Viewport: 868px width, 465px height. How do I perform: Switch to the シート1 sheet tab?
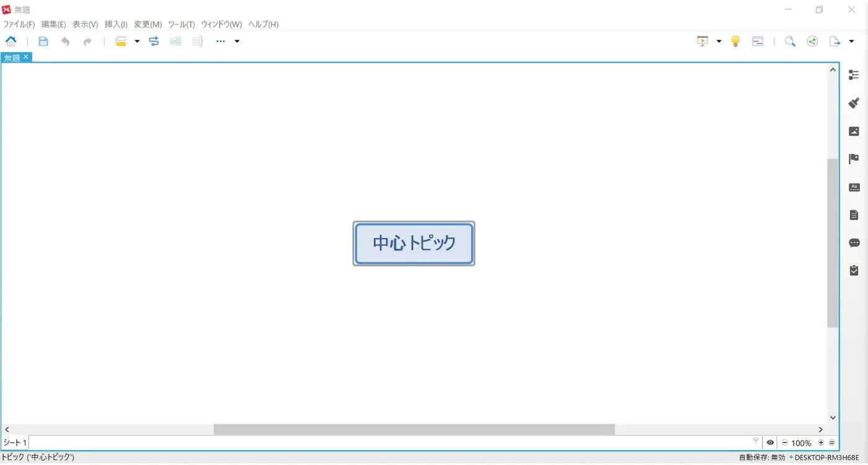(x=14, y=442)
